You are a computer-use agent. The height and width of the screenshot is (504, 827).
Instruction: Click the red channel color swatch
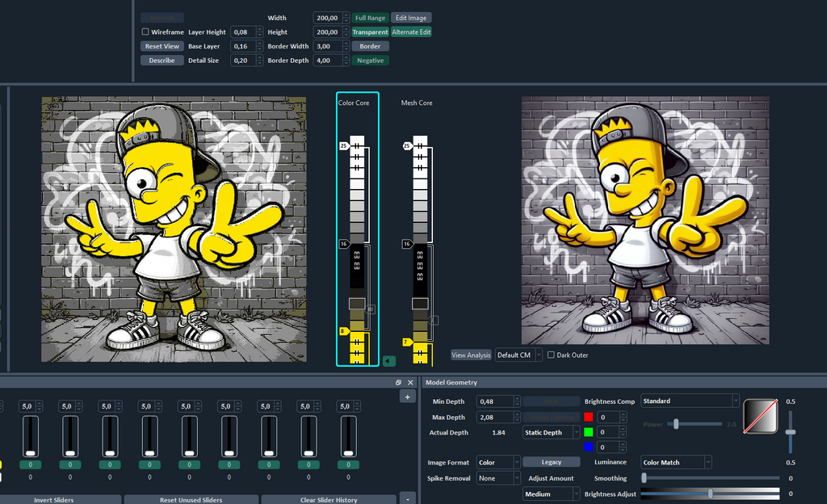(x=589, y=417)
